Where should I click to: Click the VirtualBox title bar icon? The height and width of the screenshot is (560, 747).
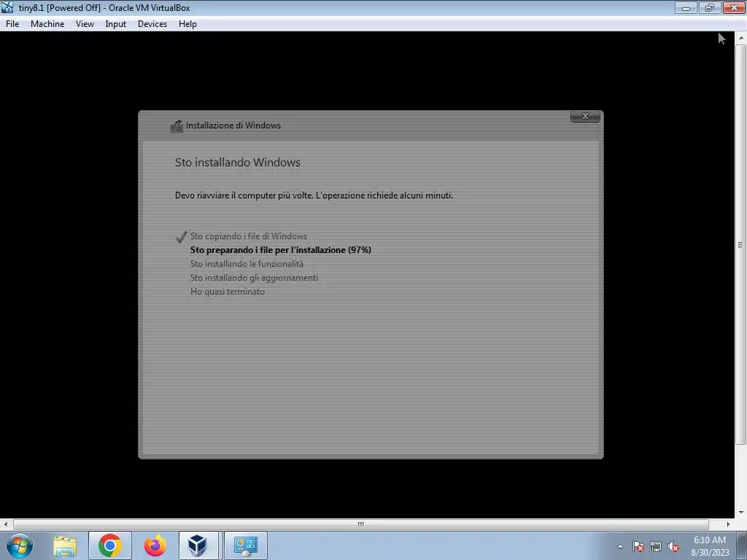7,7
